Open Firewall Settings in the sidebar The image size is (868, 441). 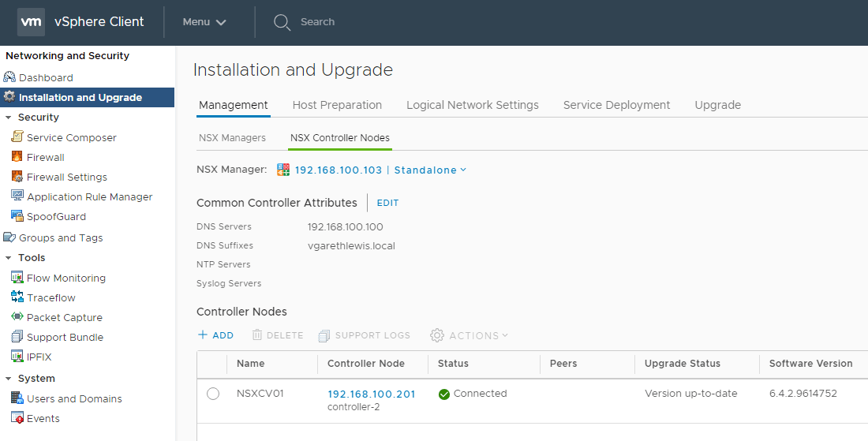pos(67,177)
